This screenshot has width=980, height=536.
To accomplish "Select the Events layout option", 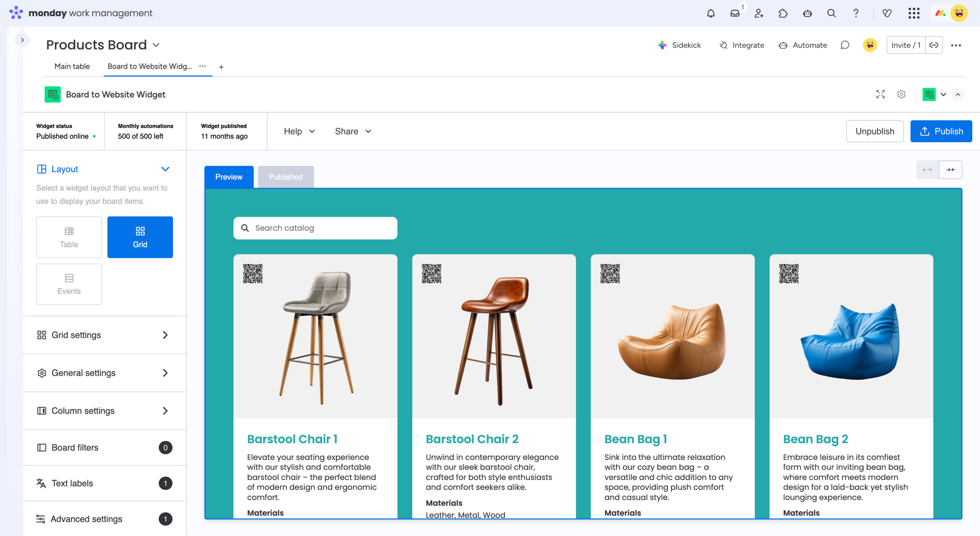I will (x=69, y=284).
